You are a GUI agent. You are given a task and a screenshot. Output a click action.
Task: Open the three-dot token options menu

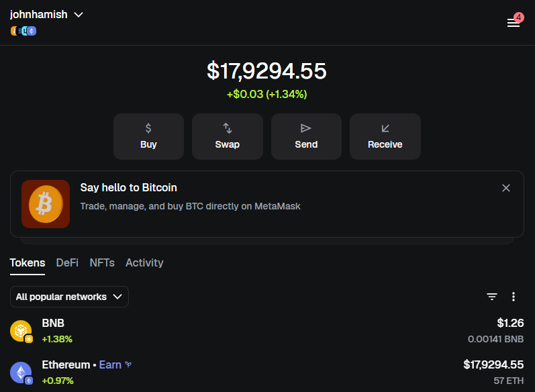pos(513,297)
